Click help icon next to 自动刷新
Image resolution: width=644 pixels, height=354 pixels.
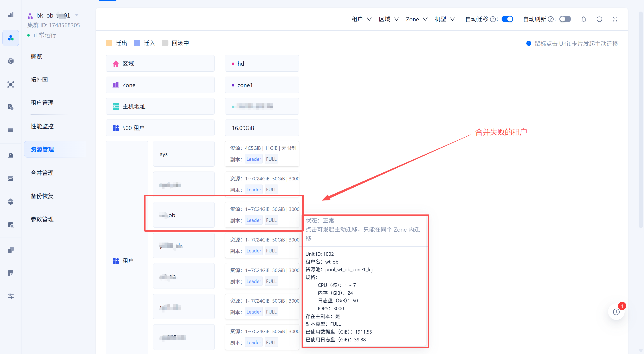point(550,19)
